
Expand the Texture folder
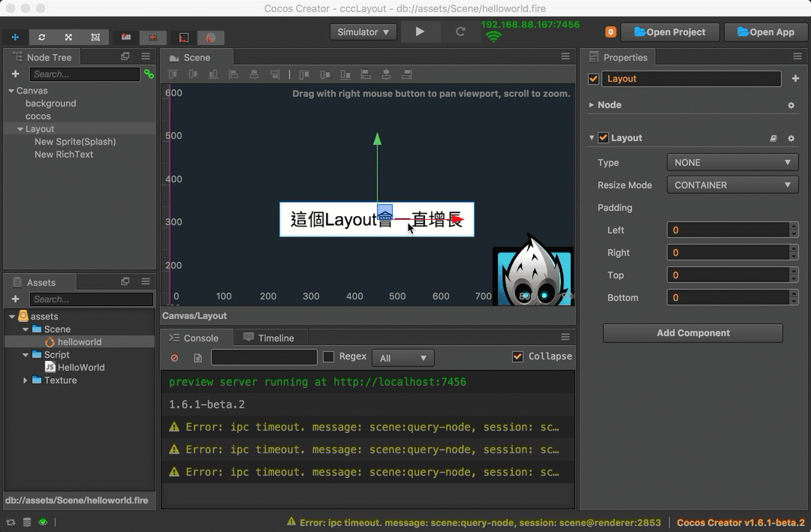pos(25,380)
